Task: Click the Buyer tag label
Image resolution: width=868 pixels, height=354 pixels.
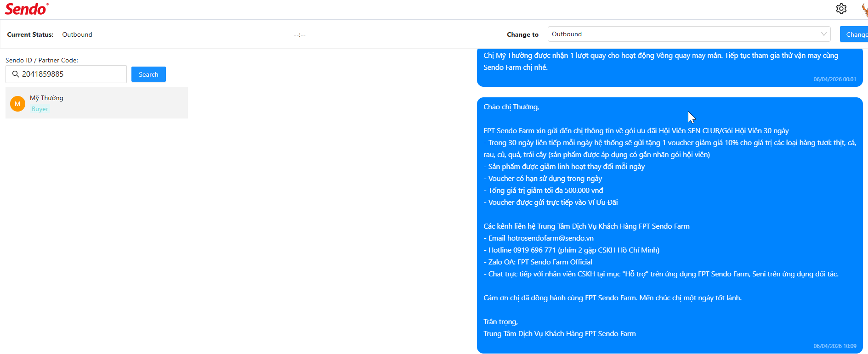Action: [40, 109]
